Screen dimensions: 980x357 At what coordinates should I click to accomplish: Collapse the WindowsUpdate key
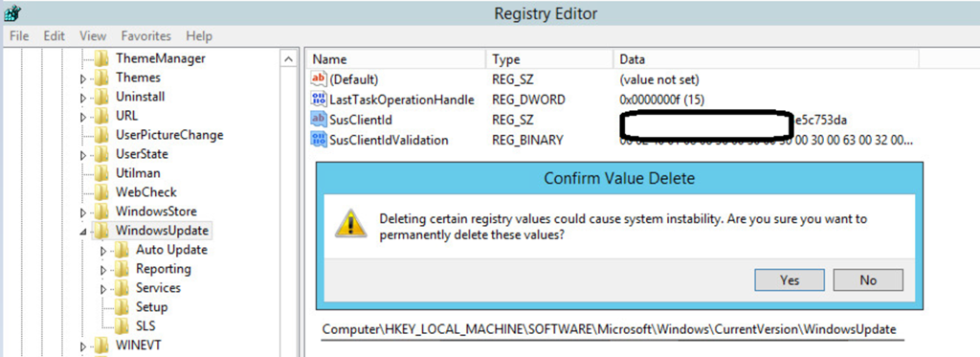[x=84, y=232]
